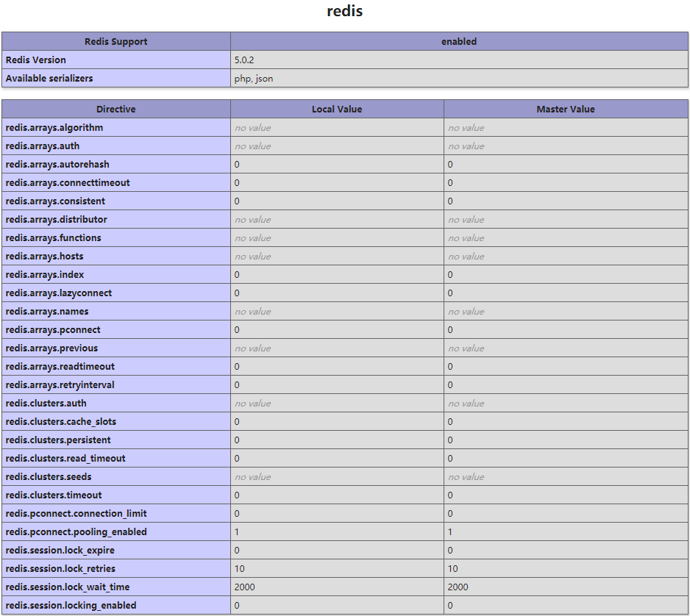Viewport: 690px width, 616px height.
Task: Click the version value '5.0.2'
Action: pyautogui.click(x=244, y=60)
